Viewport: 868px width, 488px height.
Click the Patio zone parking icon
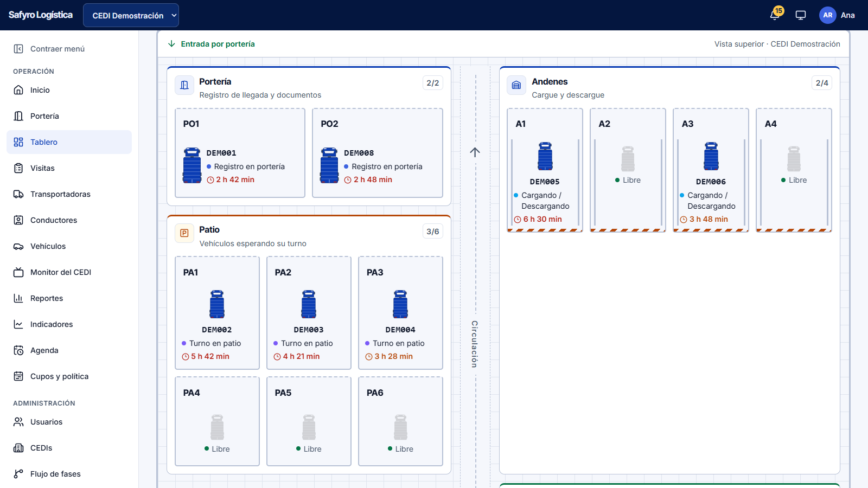pyautogui.click(x=184, y=233)
